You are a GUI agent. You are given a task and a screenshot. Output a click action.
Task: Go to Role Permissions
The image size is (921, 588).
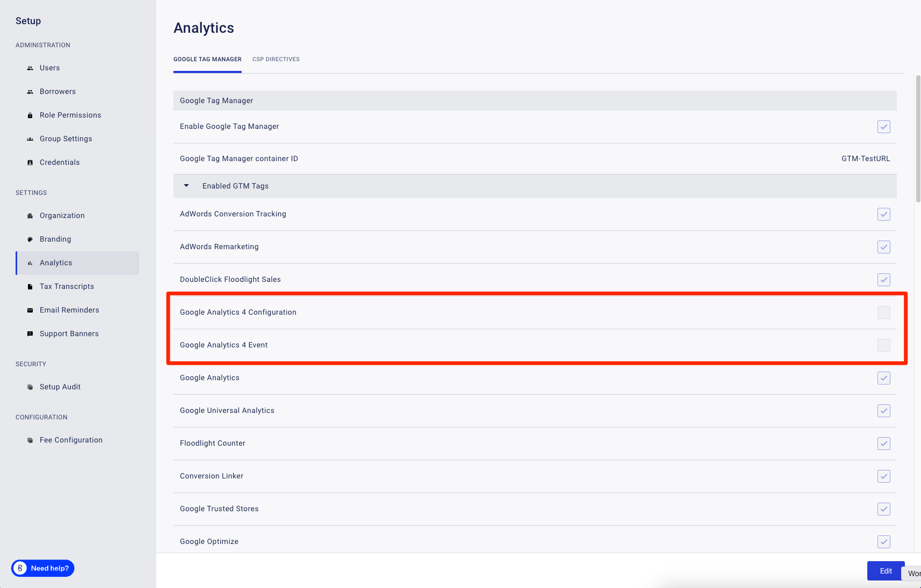(x=77, y=115)
